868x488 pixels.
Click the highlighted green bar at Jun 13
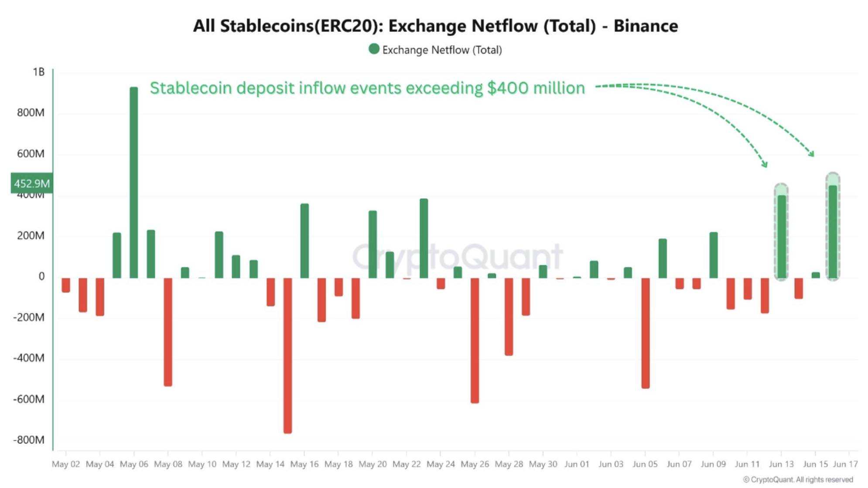(x=782, y=237)
